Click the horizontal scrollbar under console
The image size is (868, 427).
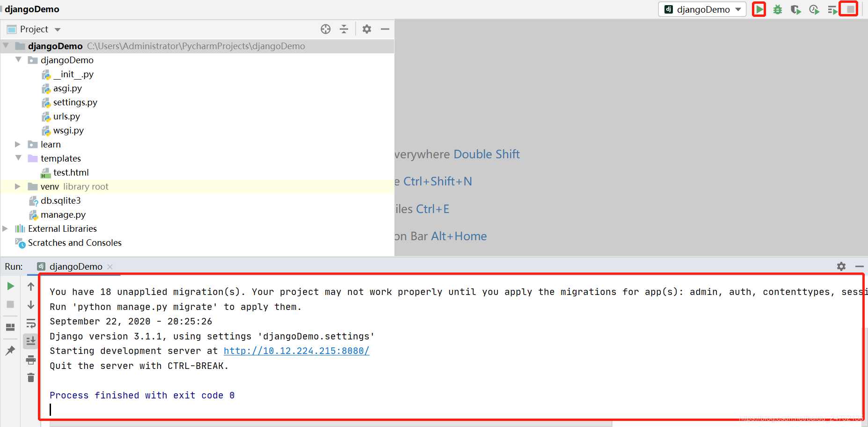pyautogui.click(x=331, y=424)
